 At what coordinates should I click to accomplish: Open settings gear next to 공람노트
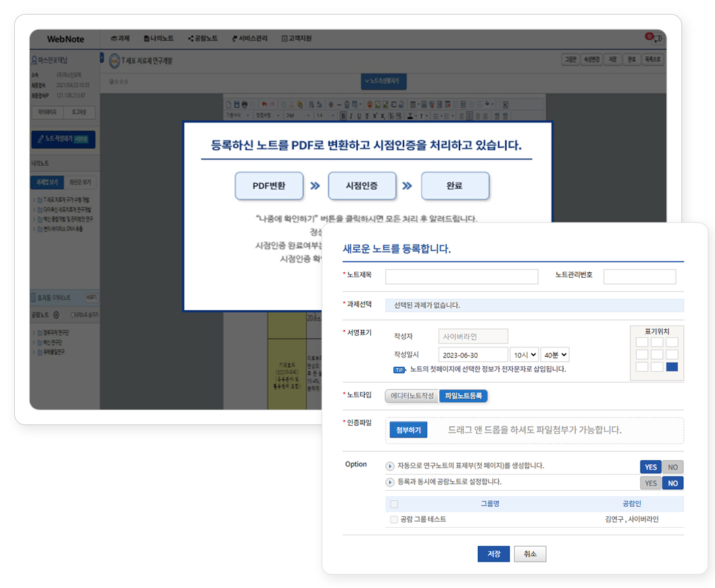[x=56, y=315]
